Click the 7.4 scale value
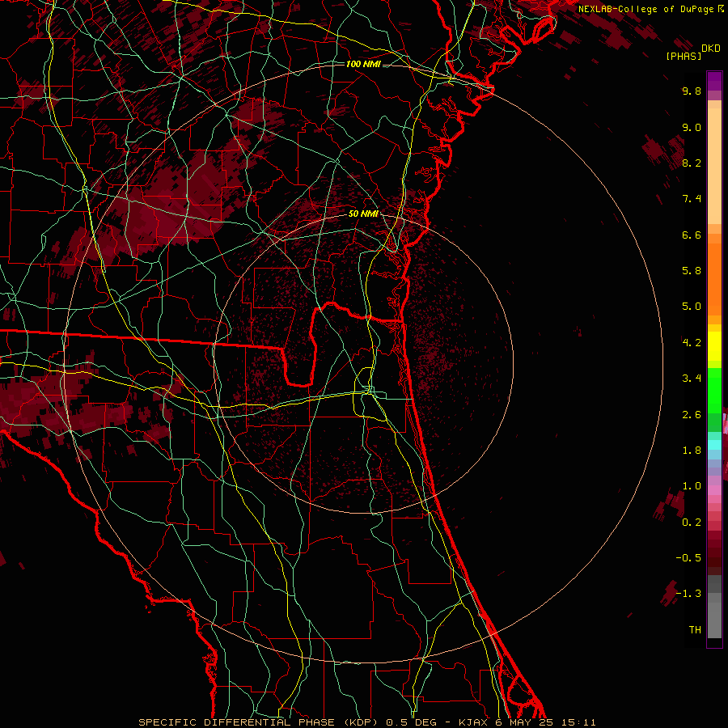Viewport: 728px width, 728px height. coord(692,199)
